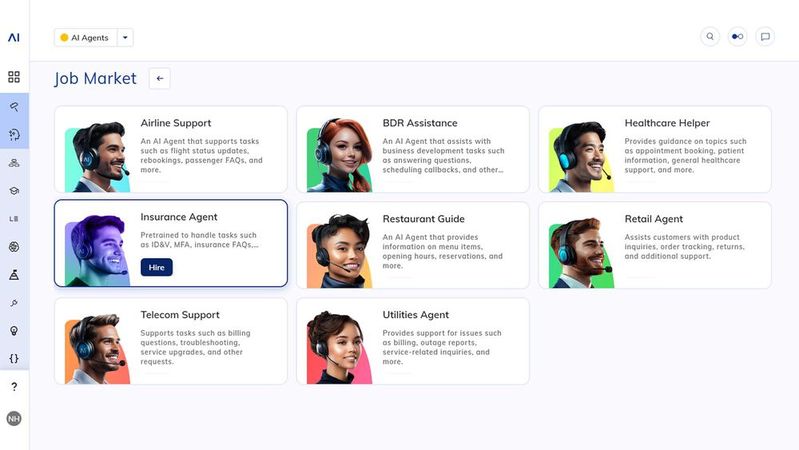Click the Airline Support agent portrait
799x450 pixels.
(97, 156)
